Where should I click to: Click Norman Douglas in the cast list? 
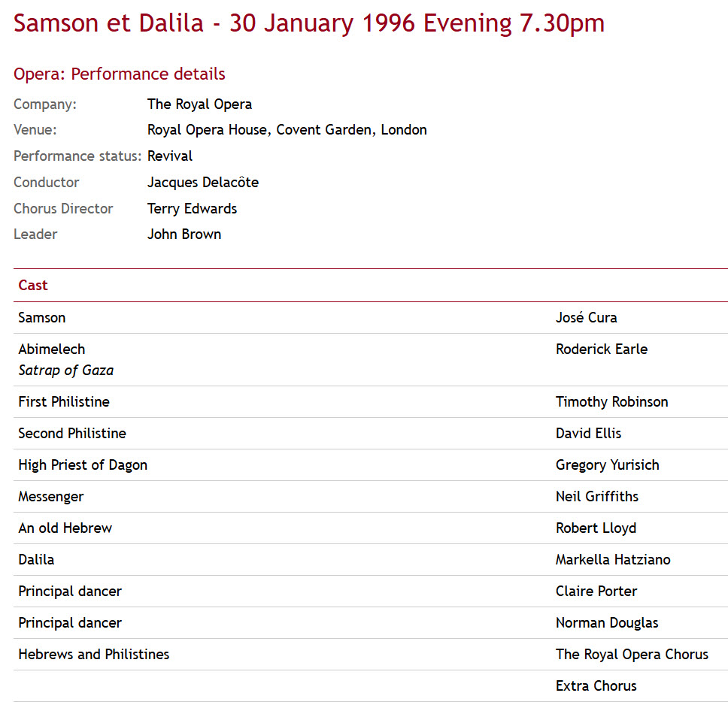click(x=607, y=622)
